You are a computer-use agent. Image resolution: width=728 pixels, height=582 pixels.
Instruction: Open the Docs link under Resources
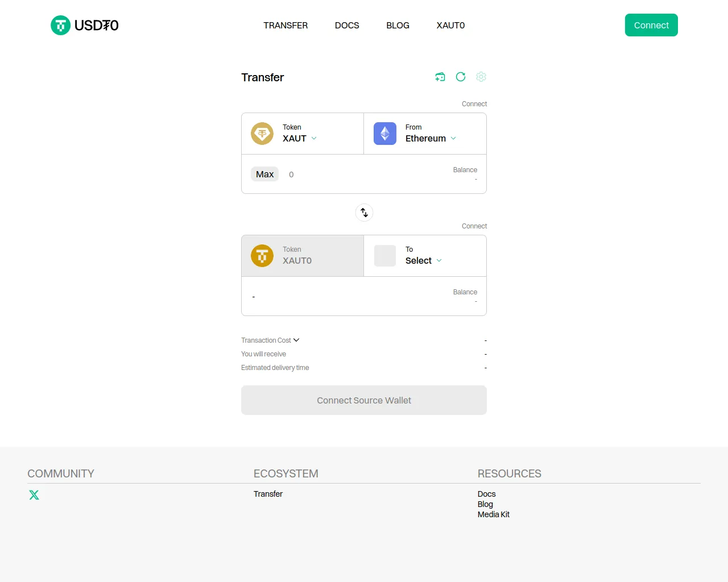pos(486,494)
